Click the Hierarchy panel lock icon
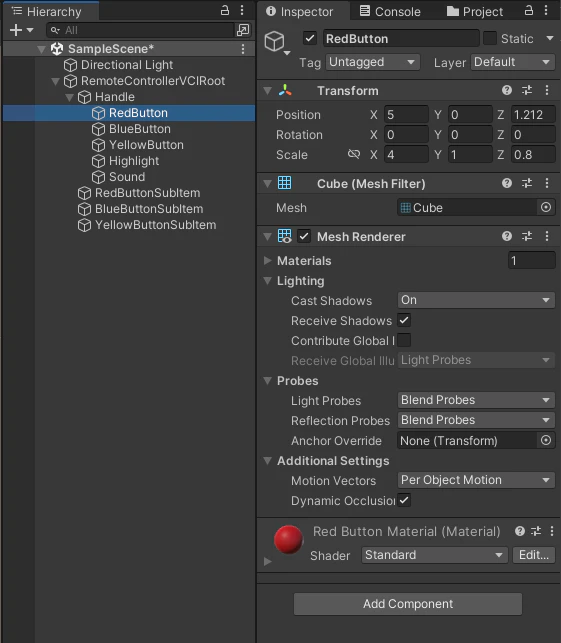Screen dimensions: 561x643 (x=225, y=10)
